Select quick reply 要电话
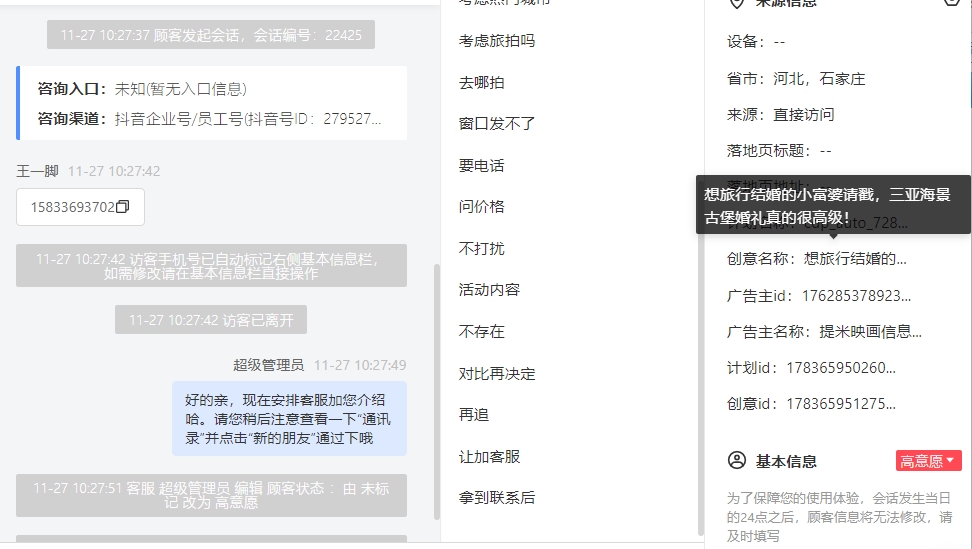 (482, 165)
